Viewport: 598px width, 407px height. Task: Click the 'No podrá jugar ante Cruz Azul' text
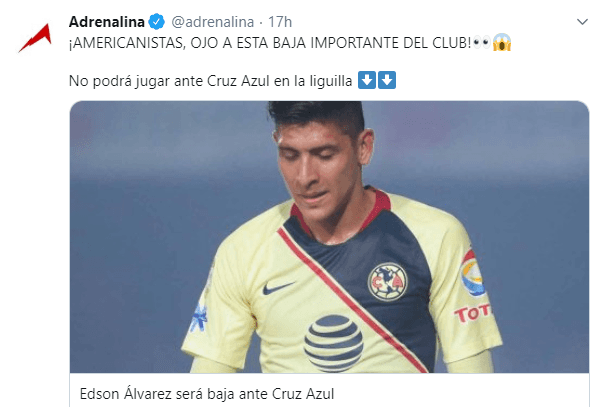(x=169, y=81)
